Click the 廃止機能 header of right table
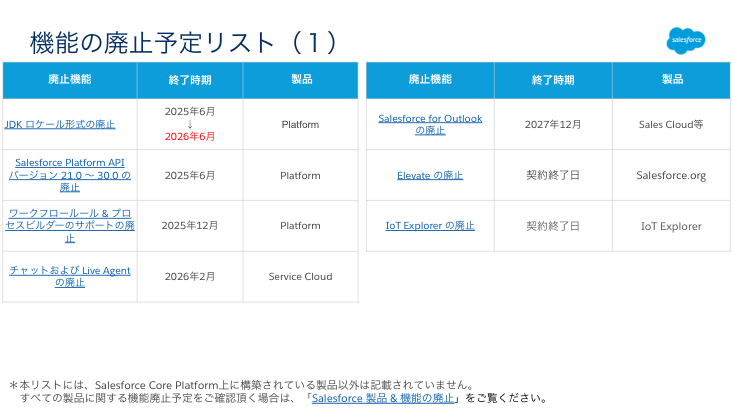This screenshot has height=408, width=733. [430, 79]
